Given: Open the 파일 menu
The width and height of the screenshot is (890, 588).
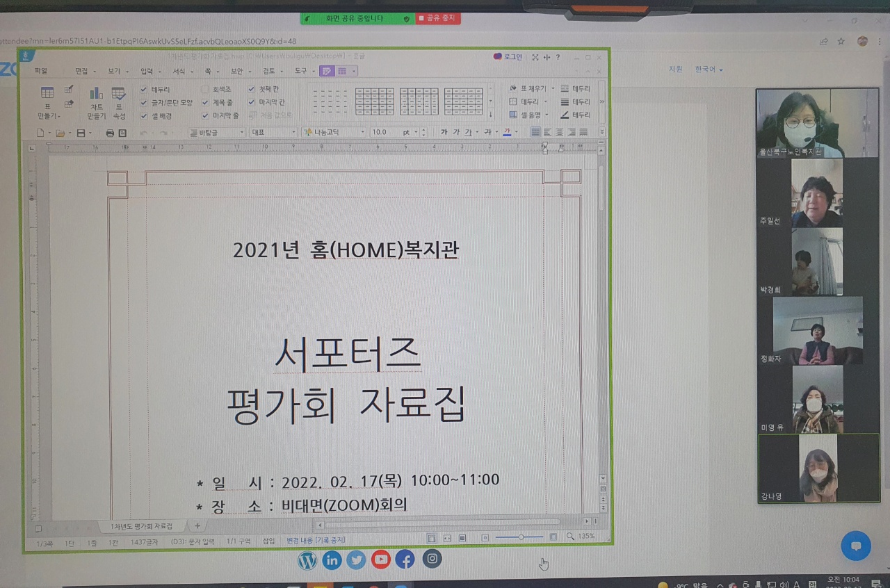Looking at the screenshot, I should (x=41, y=71).
